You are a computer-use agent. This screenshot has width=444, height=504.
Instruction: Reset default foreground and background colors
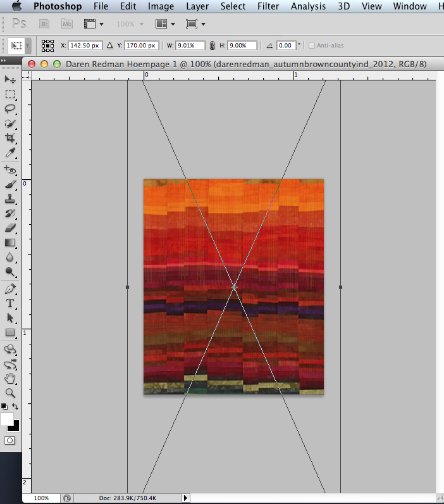[4, 406]
